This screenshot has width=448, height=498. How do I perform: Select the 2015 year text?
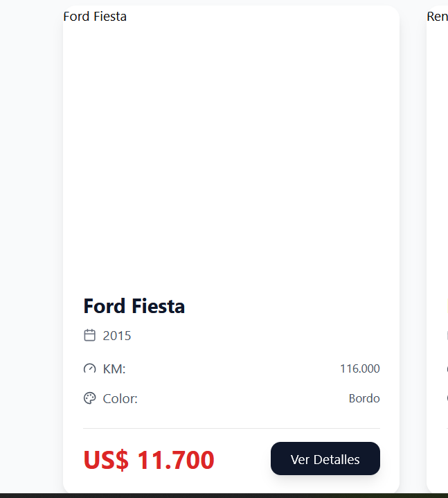click(117, 336)
